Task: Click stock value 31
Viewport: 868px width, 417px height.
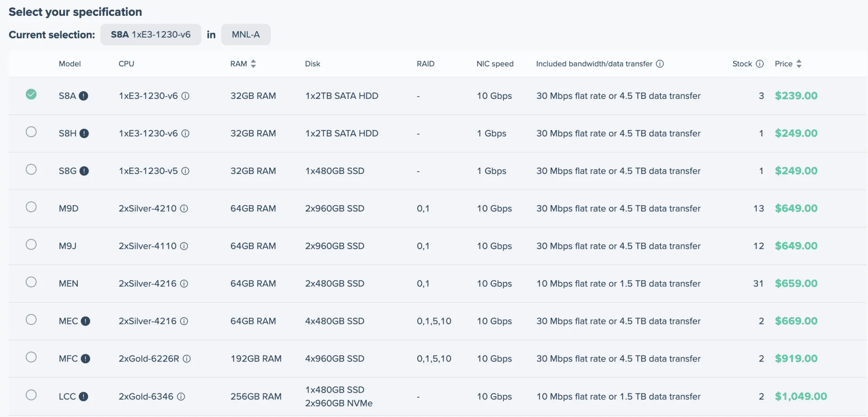Action: (758, 283)
